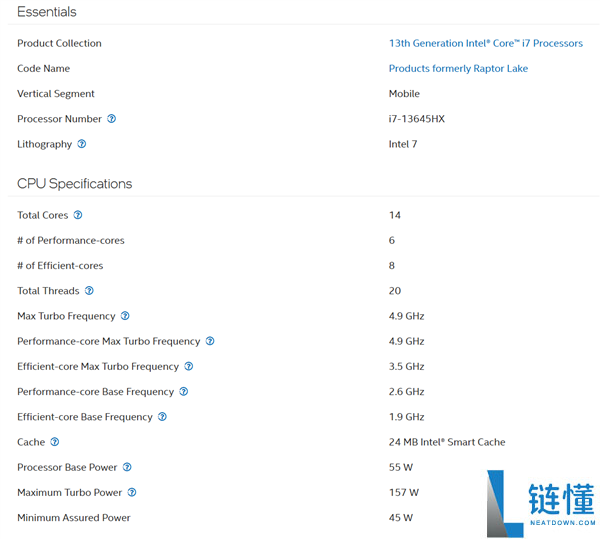Show help icon next to Cache
600x539 pixels.
pyautogui.click(x=55, y=442)
